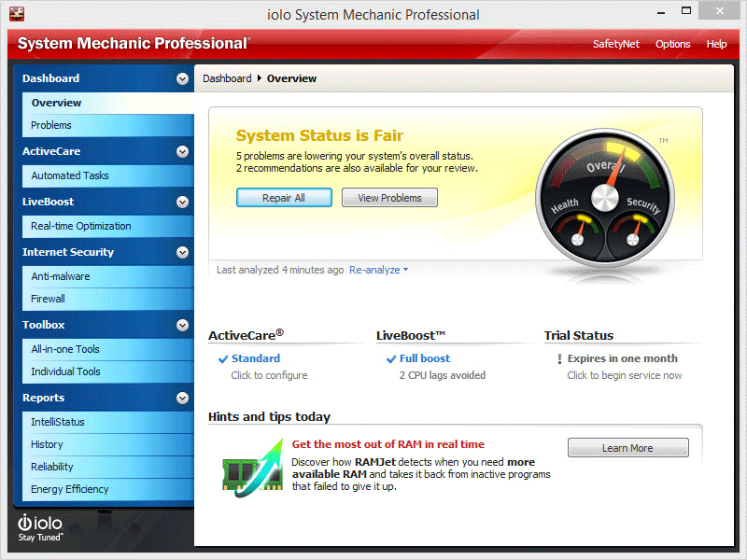Open the IntelliStatus report
Screen dimensions: 747x560
pyautogui.click(x=108, y=423)
